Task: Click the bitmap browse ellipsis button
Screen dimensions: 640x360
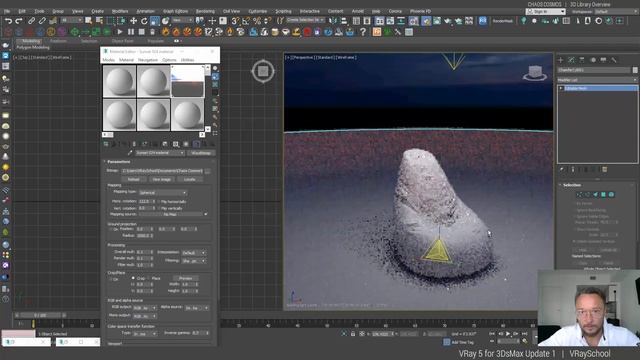Action: pos(208,171)
